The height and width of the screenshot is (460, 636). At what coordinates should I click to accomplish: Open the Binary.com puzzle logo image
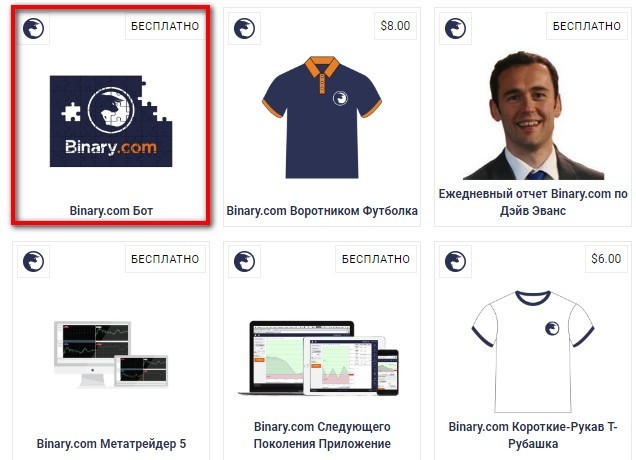[x=111, y=121]
